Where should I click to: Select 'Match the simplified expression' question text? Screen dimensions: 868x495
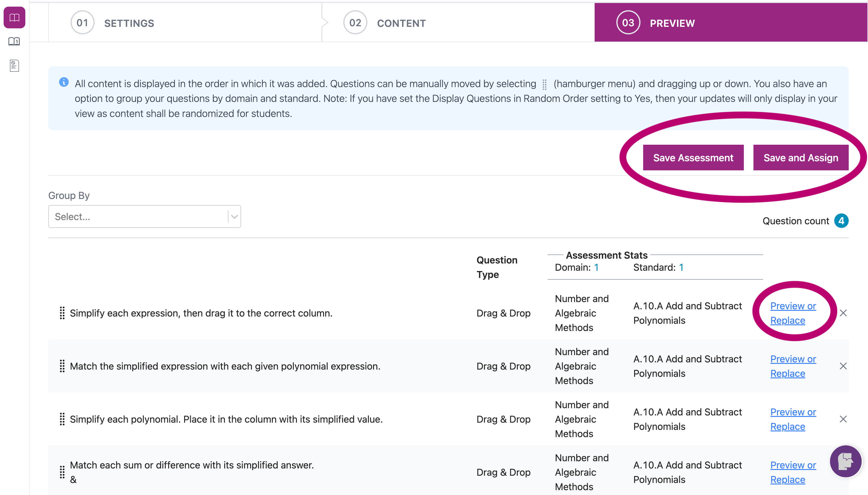click(x=225, y=366)
